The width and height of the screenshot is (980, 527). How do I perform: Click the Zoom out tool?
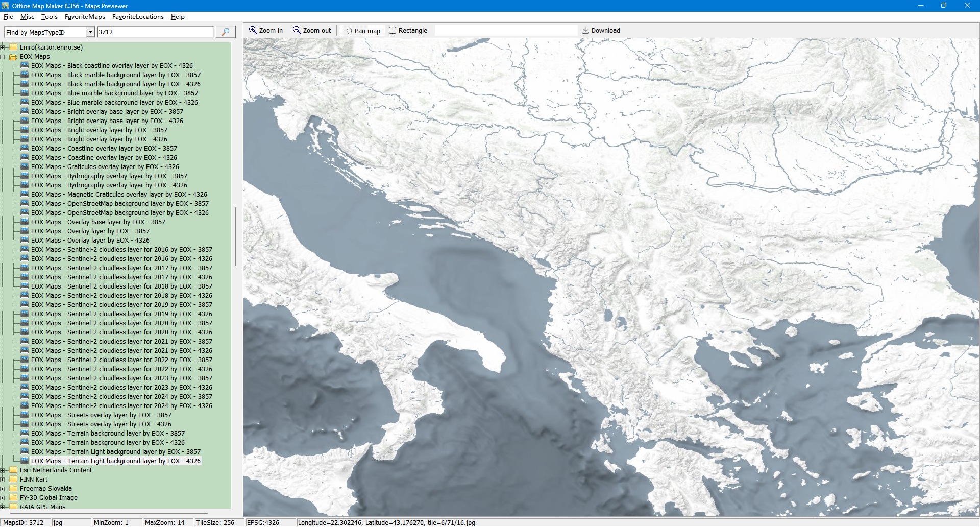[x=311, y=31]
